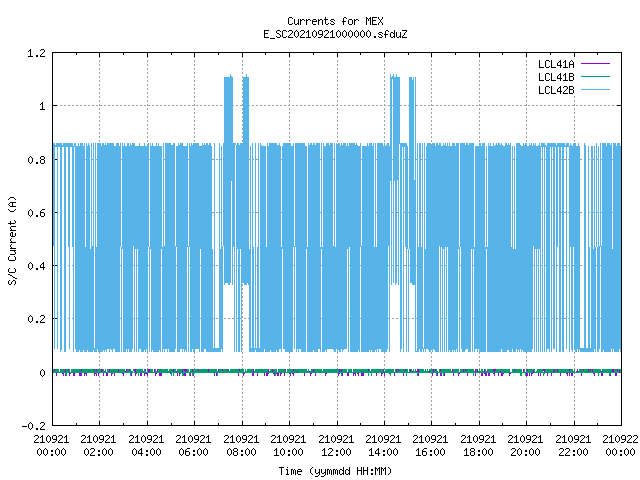
Task: Click the y-axis tick value -0.2
Action: tap(33, 426)
